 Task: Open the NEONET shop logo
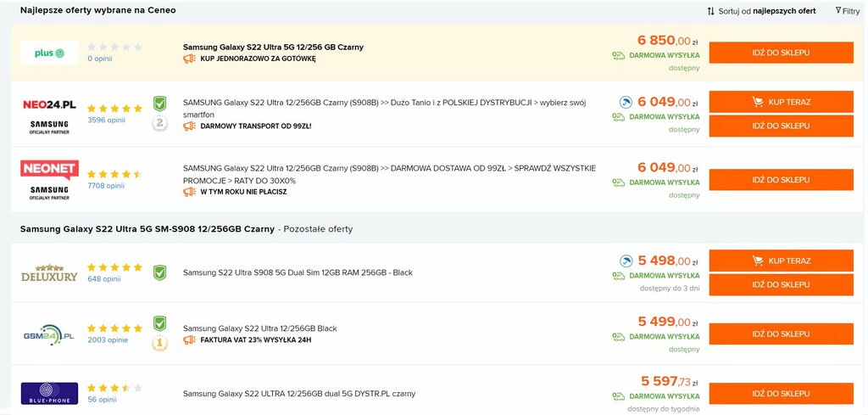pyautogui.click(x=49, y=170)
